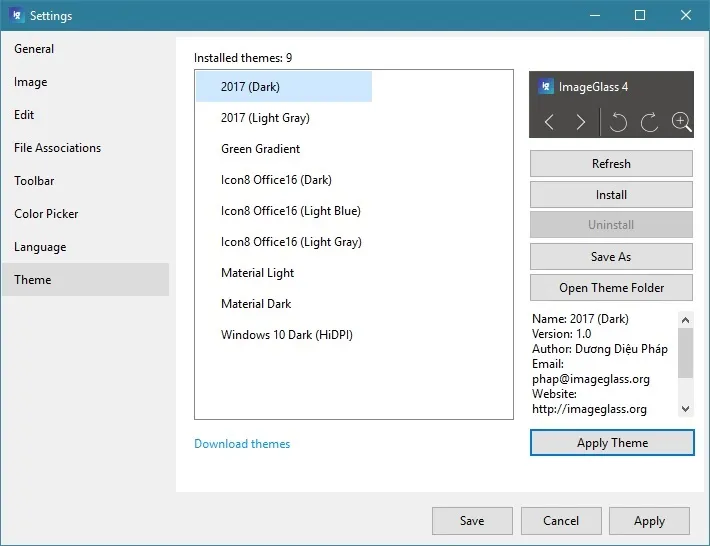The width and height of the screenshot is (710, 546).
Task: Open the Download themes link
Action: (242, 444)
